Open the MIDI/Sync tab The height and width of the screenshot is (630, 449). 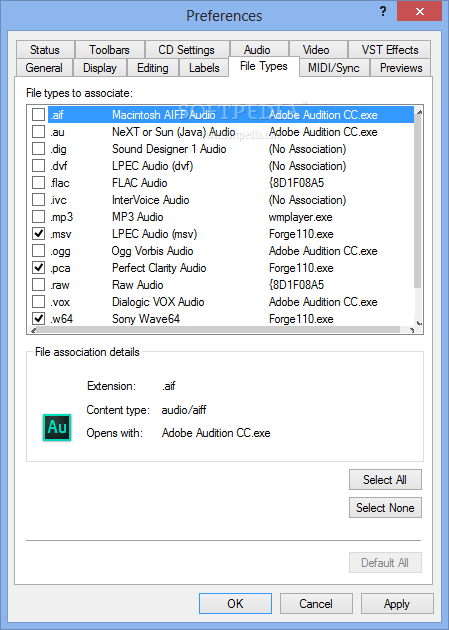pyautogui.click(x=334, y=68)
